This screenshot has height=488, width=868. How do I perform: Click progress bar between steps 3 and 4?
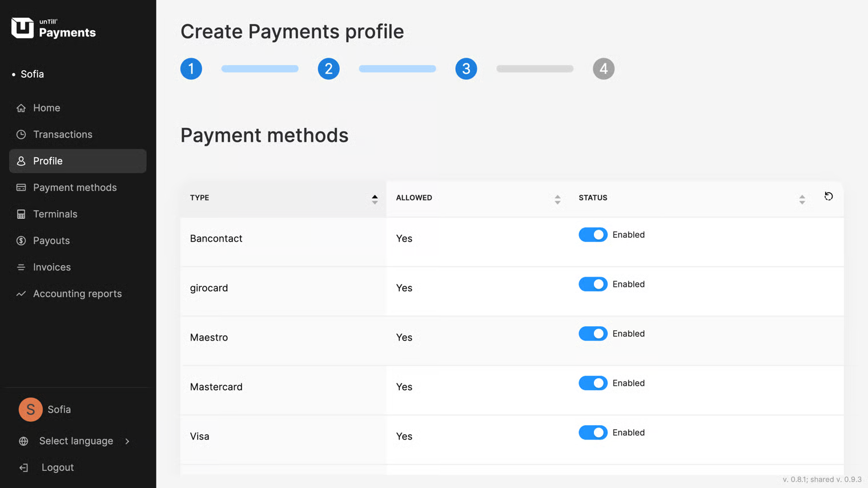click(535, 69)
